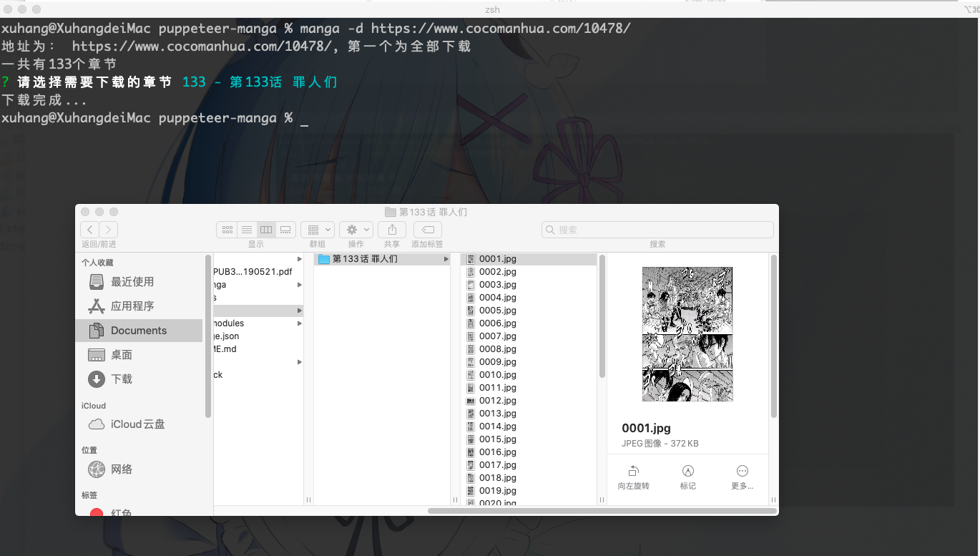Click the terminal prompt line with cursor
The width and height of the screenshot is (980, 556).
point(155,118)
